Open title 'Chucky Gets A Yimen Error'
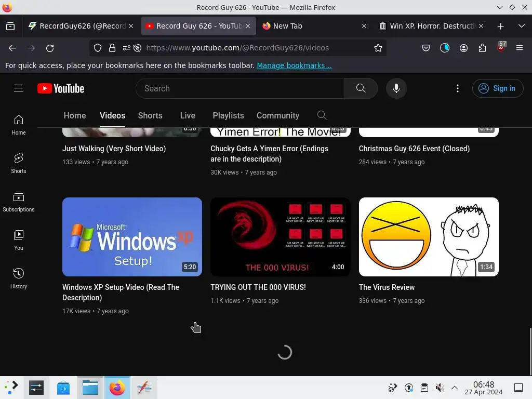The width and height of the screenshot is (532, 399). tap(270, 154)
